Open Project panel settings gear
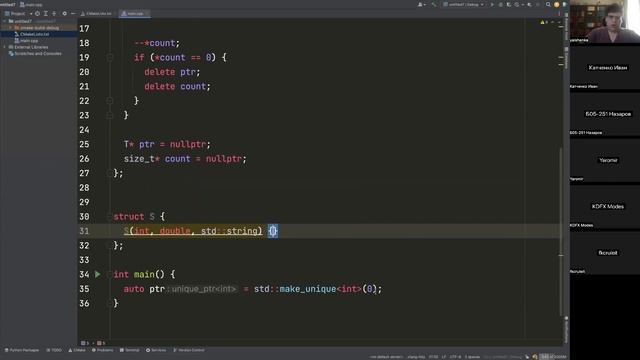This screenshot has height=360, width=640. point(64,13)
